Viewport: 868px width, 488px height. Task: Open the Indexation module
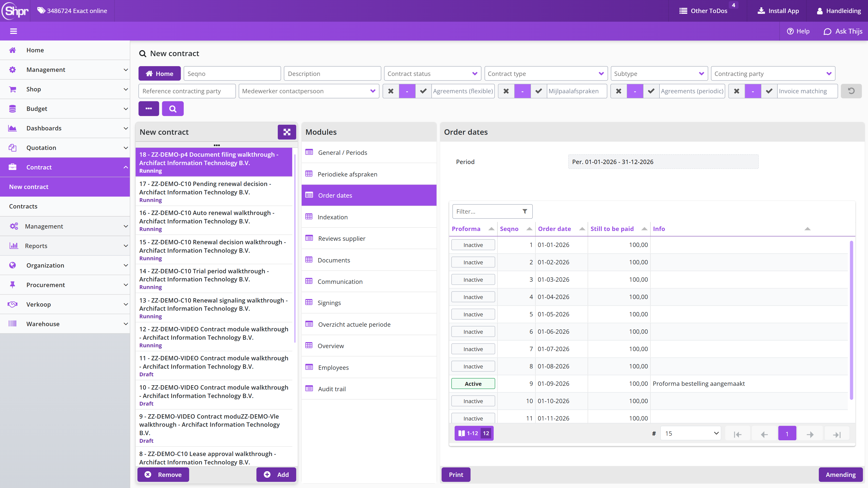(x=369, y=217)
